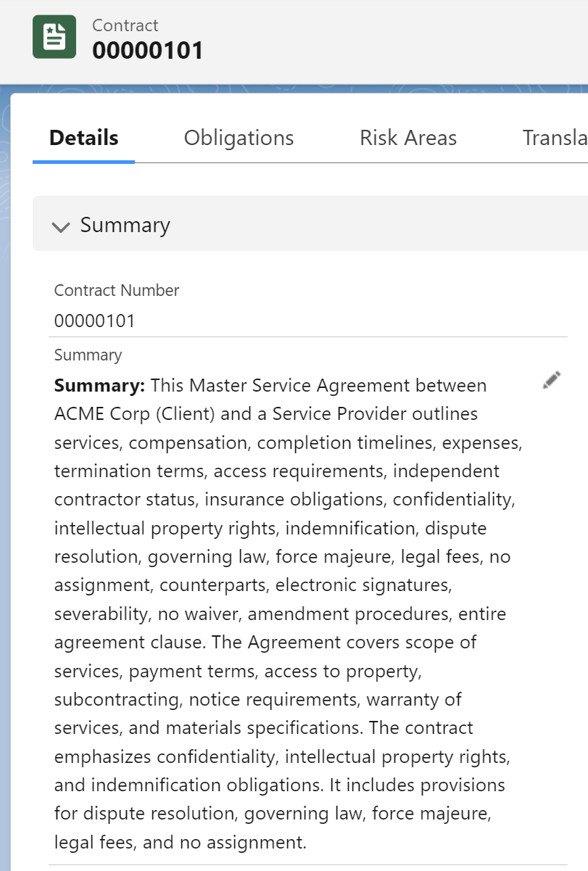This screenshot has height=871, width=588.
Task: Edit the Summary field via pencil icon
Action: click(x=552, y=380)
